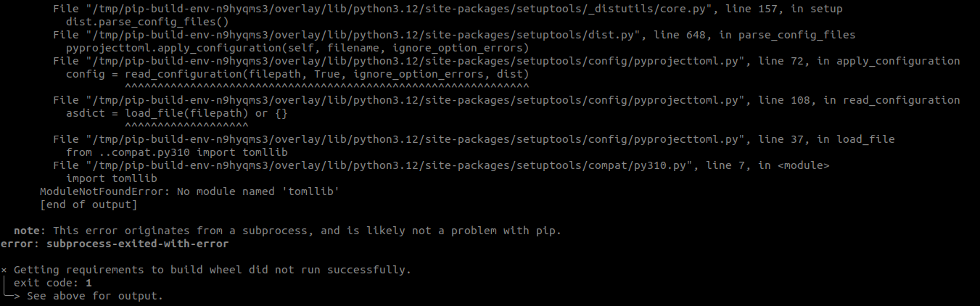
Task: Click "line 37, in load_file" text
Action: [x=833, y=139]
